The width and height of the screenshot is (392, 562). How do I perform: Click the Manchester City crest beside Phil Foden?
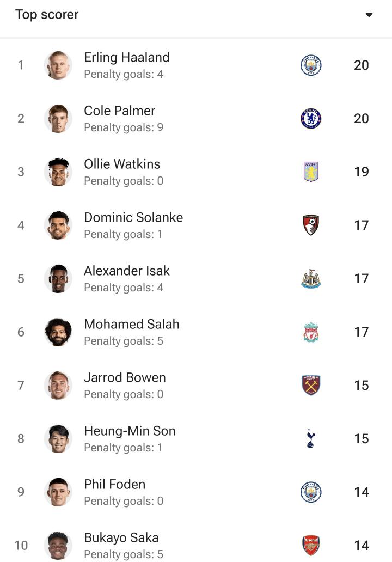[311, 492]
